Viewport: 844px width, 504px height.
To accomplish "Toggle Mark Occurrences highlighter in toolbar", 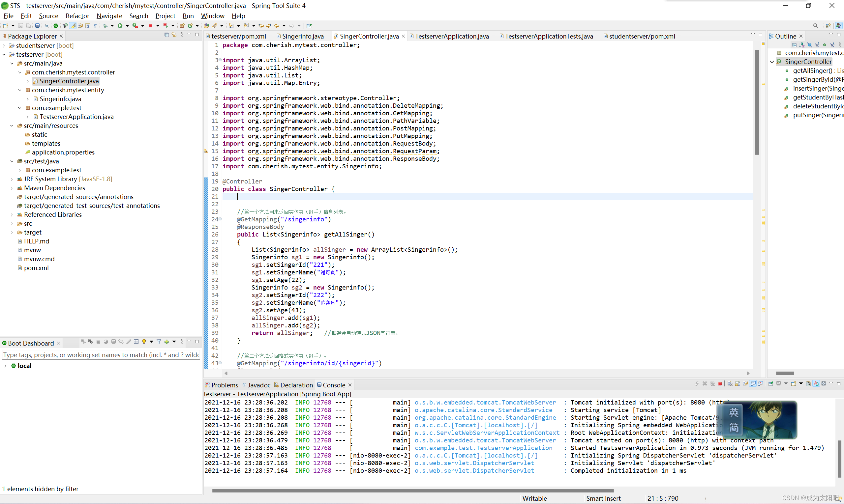I will coord(73,26).
